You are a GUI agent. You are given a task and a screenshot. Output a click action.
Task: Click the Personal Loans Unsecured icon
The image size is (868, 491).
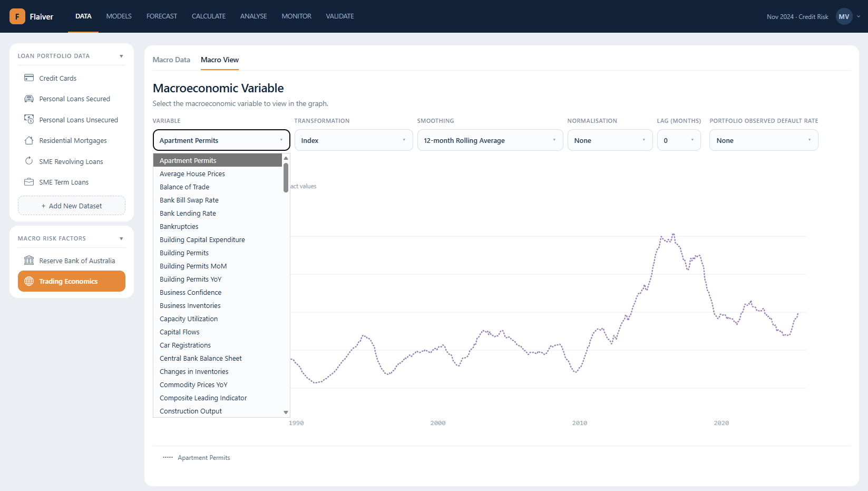coord(29,120)
